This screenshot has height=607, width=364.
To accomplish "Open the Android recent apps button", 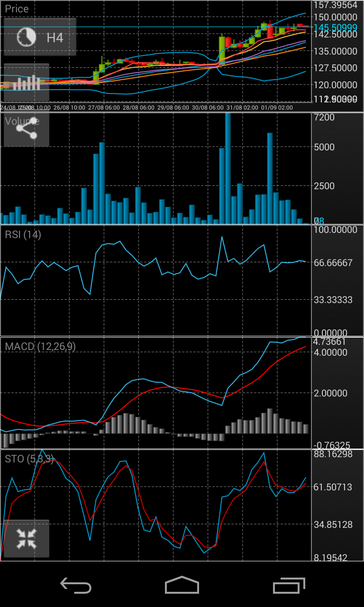I will (x=289, y=586).
